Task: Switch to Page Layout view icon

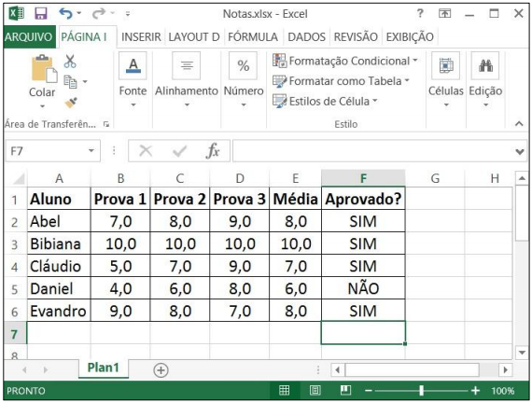Action: 315,391
